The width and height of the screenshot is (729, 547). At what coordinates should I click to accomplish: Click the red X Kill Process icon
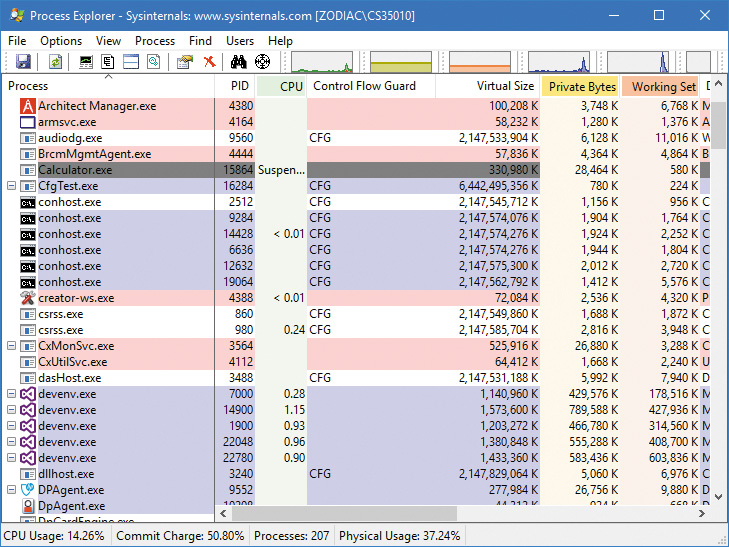[x=209, y=62]
